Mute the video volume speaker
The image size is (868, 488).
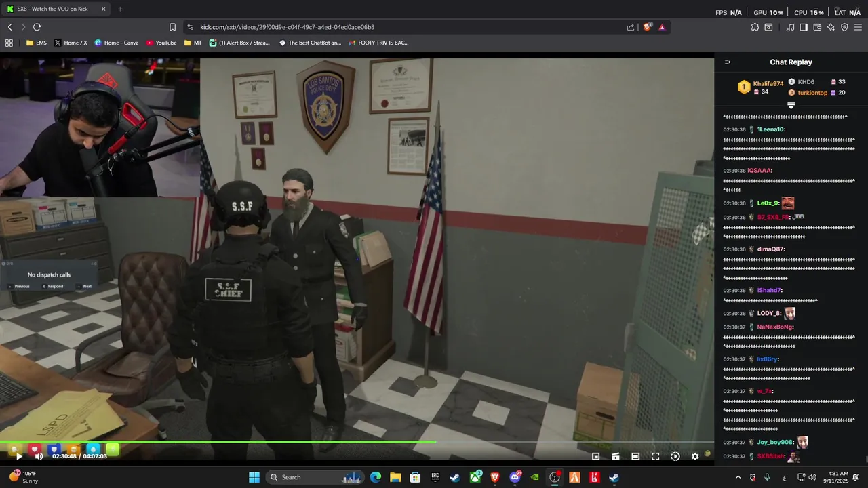point(39,456)
